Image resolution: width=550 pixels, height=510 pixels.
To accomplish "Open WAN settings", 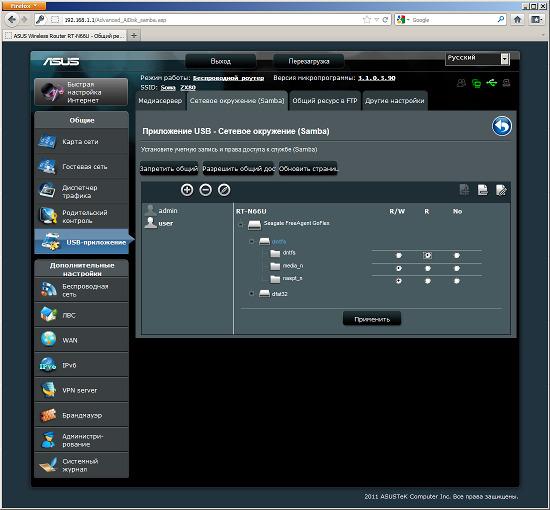I will [x=81, y=340].
